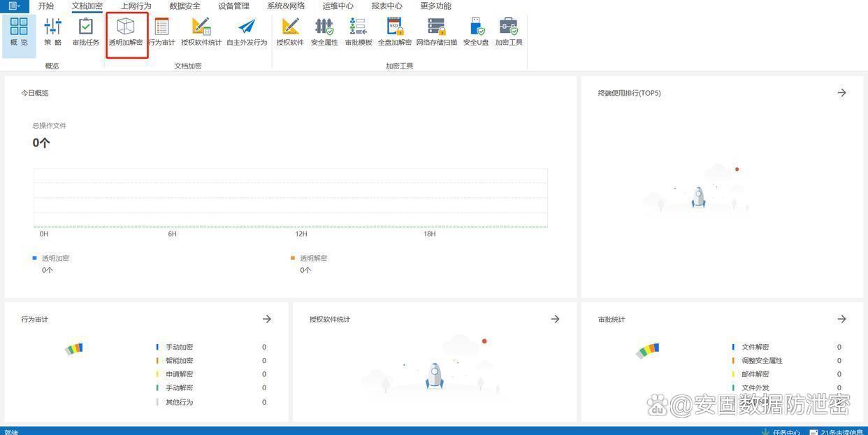
Task: Expand the 行为审计 panel arrow
Action: tap(267, 319)
